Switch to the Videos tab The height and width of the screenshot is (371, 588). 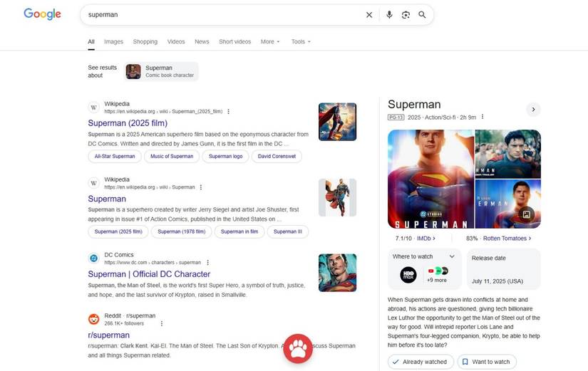[176, 41]
